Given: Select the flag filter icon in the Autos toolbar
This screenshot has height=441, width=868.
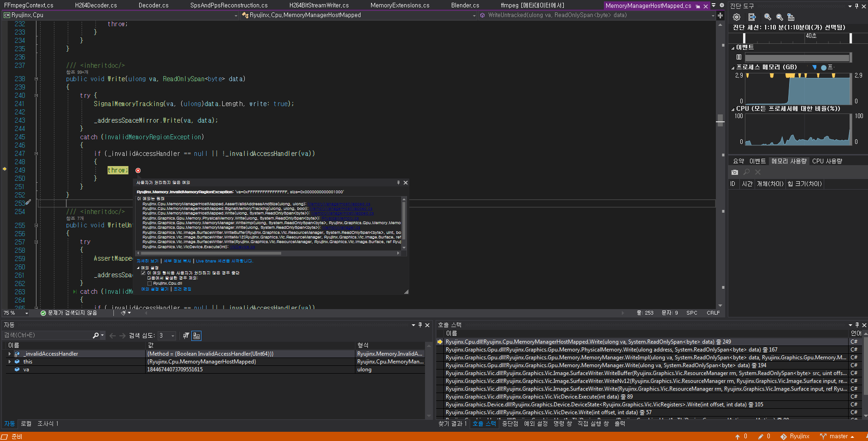Looking at the screenshot, I should click(185, 336).
